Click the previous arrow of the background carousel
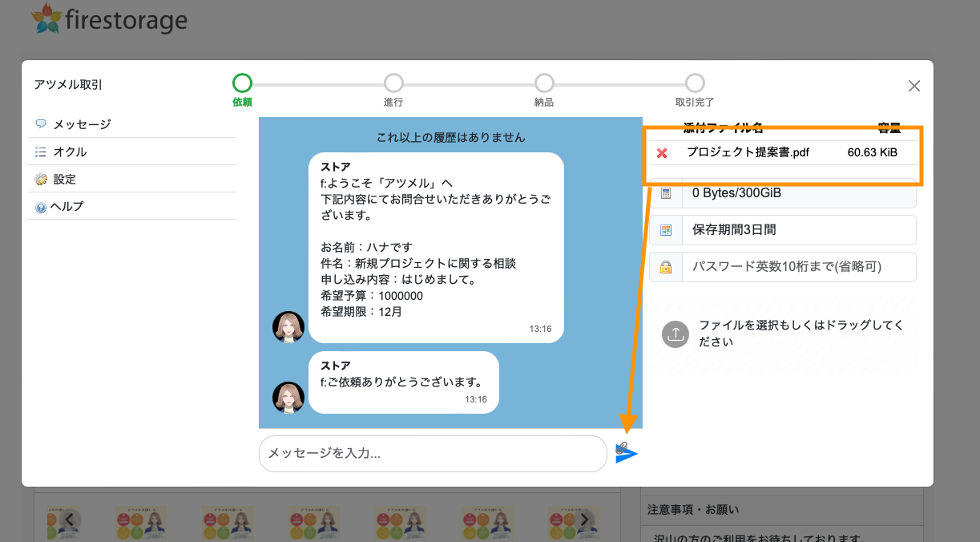Image resolution: width=980 pixels, height=542 pixels. pyautogui.click(x=70, y=520)
